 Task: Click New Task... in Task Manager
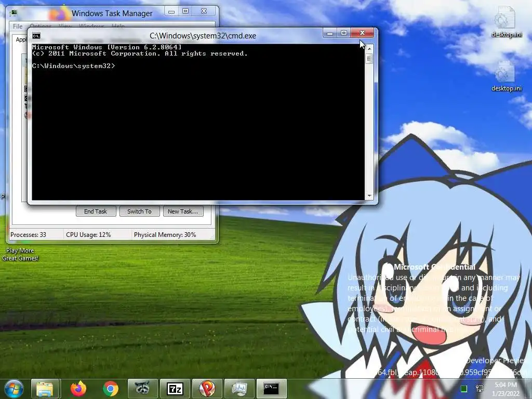tap(183, 211)
